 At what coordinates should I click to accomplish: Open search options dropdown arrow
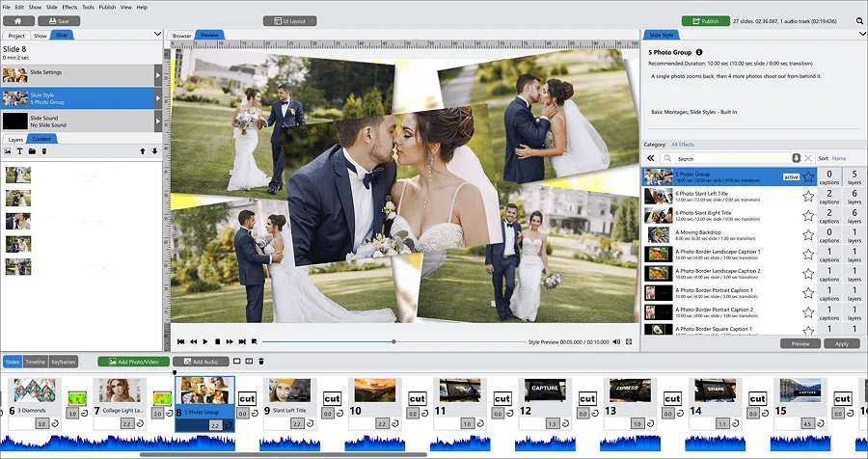pos(796,158)
